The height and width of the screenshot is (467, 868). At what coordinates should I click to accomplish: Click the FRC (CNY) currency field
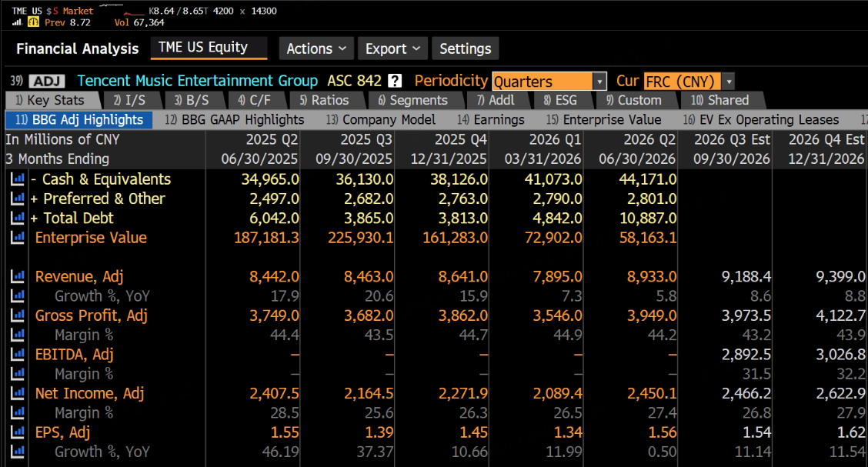(683, 82)
